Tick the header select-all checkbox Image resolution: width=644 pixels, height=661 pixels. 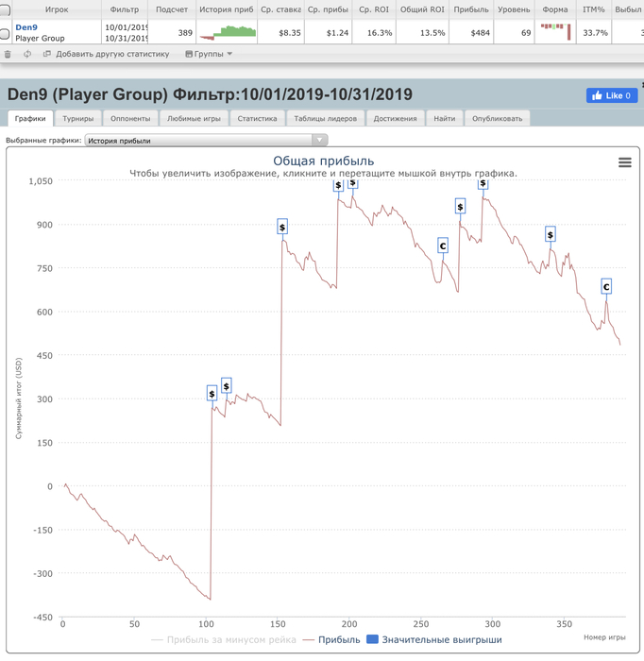(x=5, y=8)
